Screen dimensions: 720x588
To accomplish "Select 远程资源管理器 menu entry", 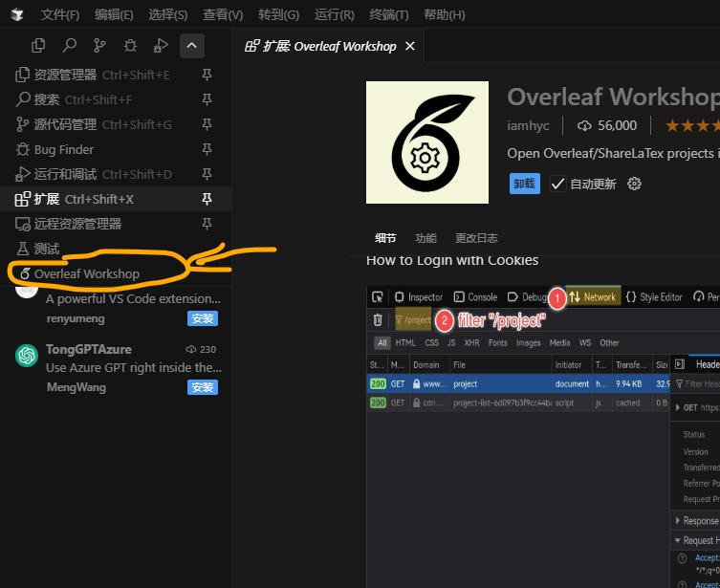I will (x=116, y=224).
